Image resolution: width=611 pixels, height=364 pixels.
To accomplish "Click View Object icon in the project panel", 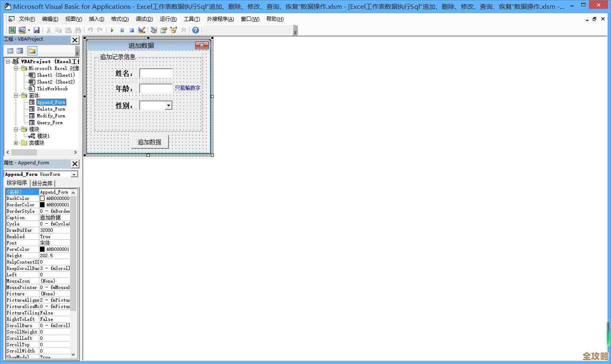I will pyautogui.click(x=20, y=51).
